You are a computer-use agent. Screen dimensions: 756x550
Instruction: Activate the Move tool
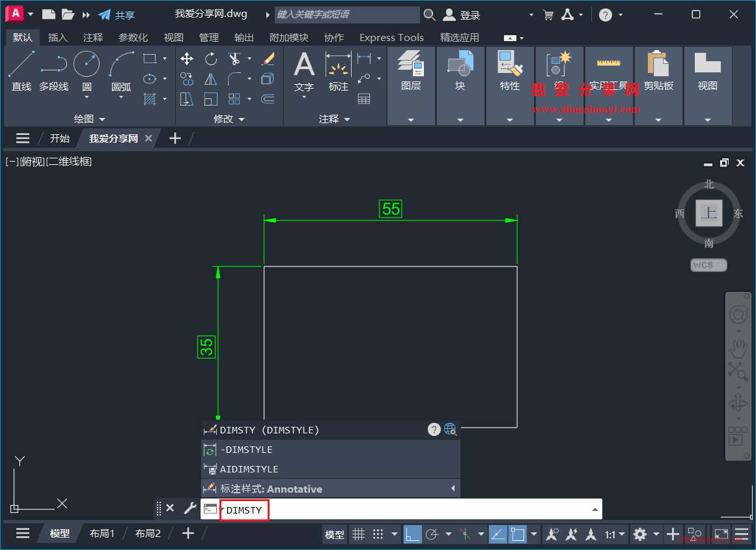187,59
